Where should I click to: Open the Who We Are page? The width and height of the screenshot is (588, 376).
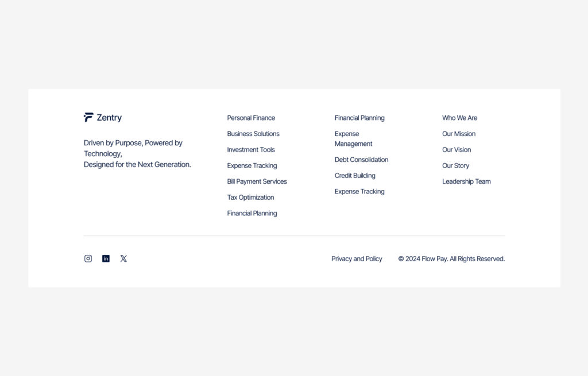click(459, 118)
